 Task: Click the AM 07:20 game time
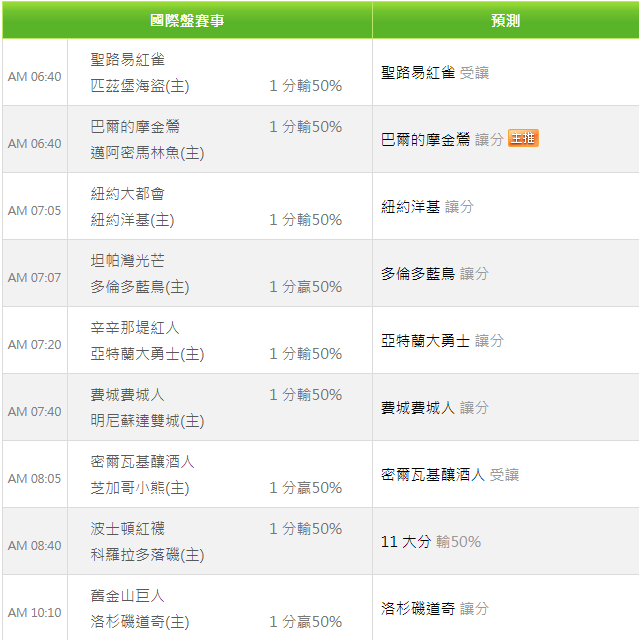35,344
